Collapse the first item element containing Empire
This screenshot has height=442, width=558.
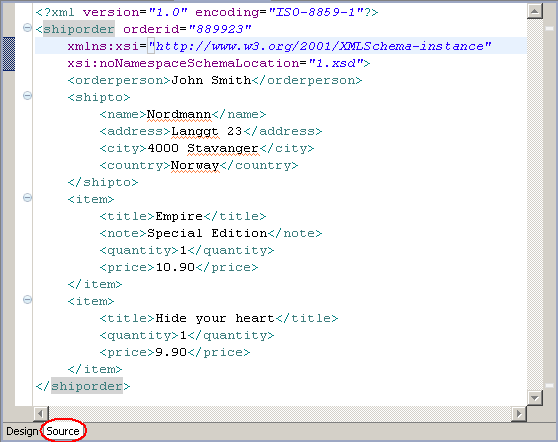pyautogui.click(x=27, y=198)
